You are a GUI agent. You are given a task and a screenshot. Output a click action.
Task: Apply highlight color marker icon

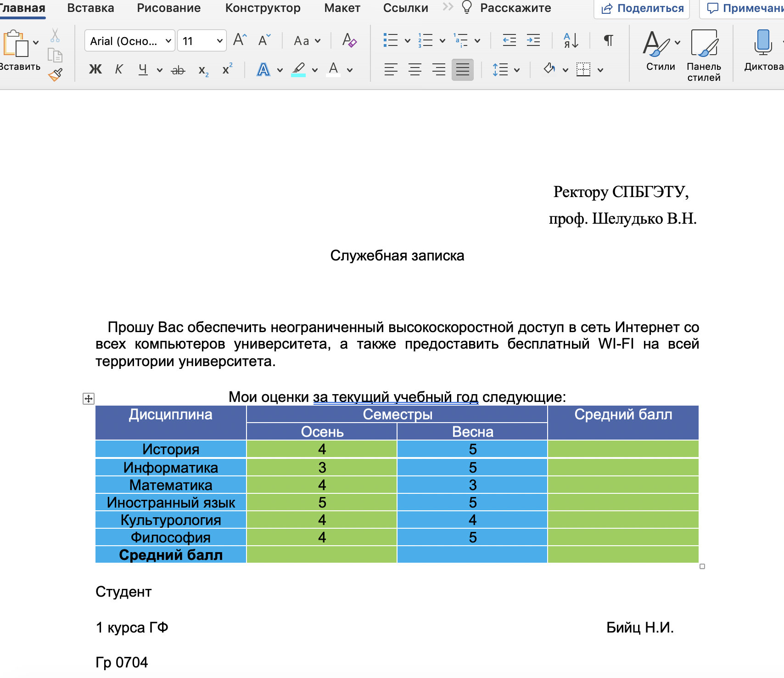tap(298, 69)
